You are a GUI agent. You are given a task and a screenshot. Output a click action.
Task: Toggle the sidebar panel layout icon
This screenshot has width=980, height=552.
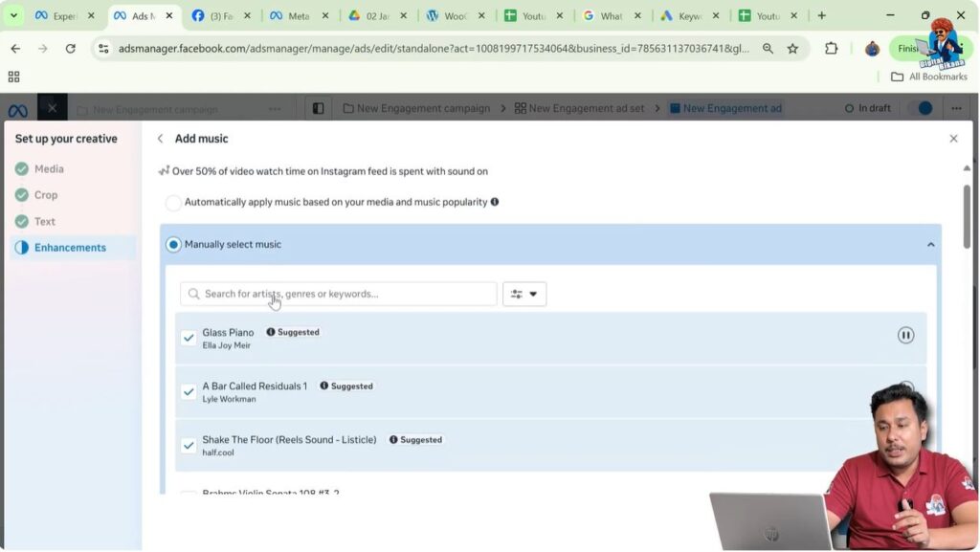click(318, 109)
